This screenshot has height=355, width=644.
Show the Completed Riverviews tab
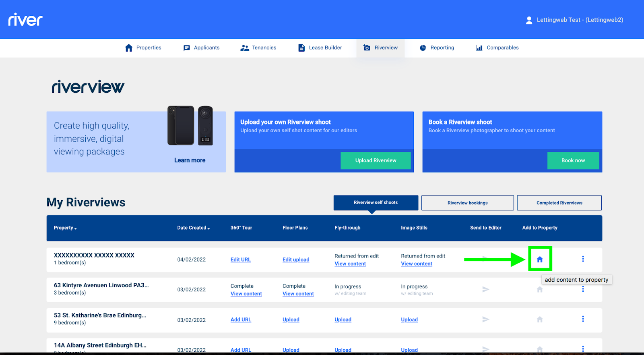coord(559,203)
